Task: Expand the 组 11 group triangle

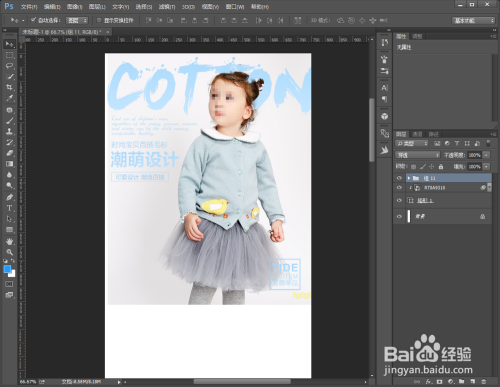Action: click(x=409, y=178)
